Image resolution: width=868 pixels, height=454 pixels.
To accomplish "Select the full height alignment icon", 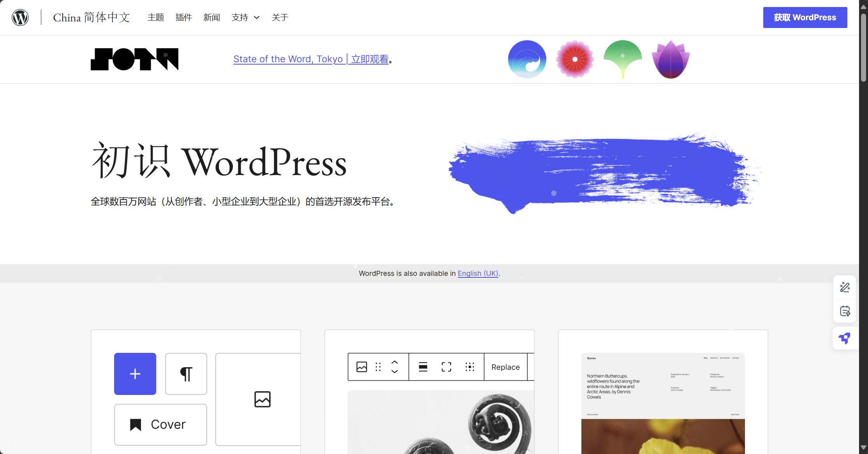I will coord(446,366).
